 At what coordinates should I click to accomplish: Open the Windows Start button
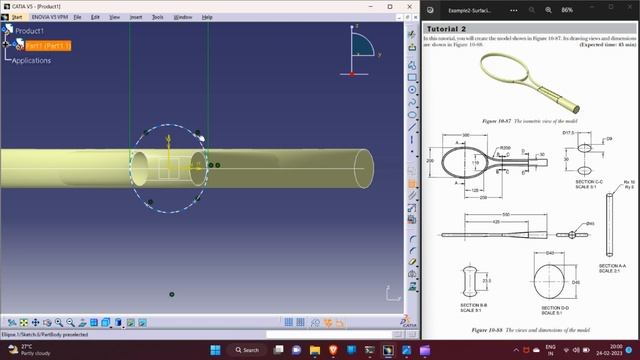coord(215,350)
